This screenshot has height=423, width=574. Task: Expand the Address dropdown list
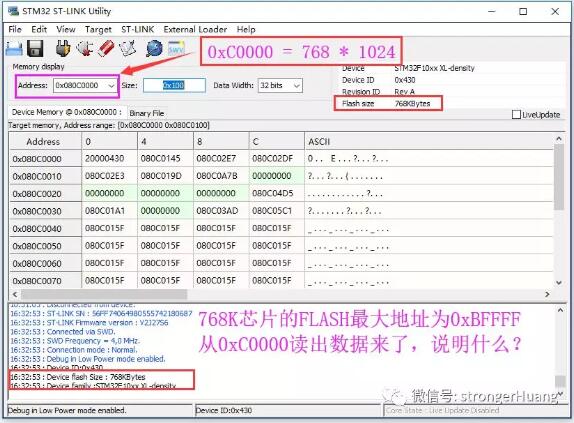[111, 86]
